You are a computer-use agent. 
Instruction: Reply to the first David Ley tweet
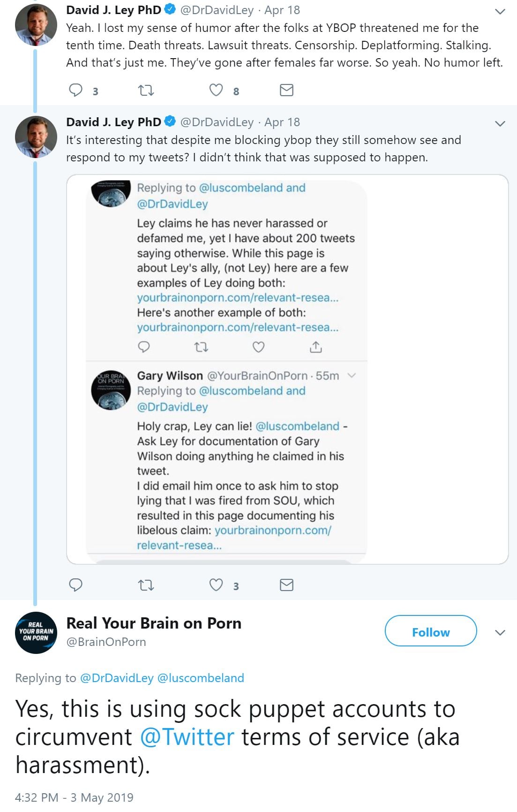(x=76, y=90)
